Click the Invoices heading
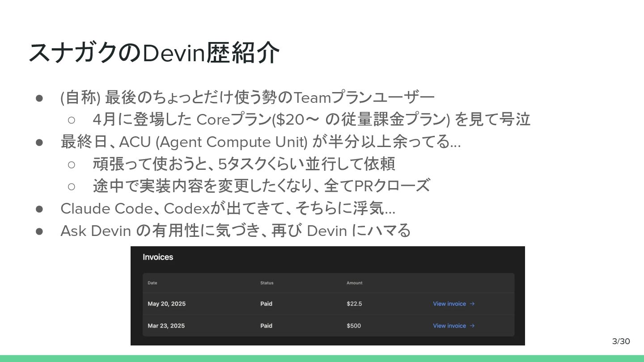Viewport: 644px width, 362px height. 158,257
